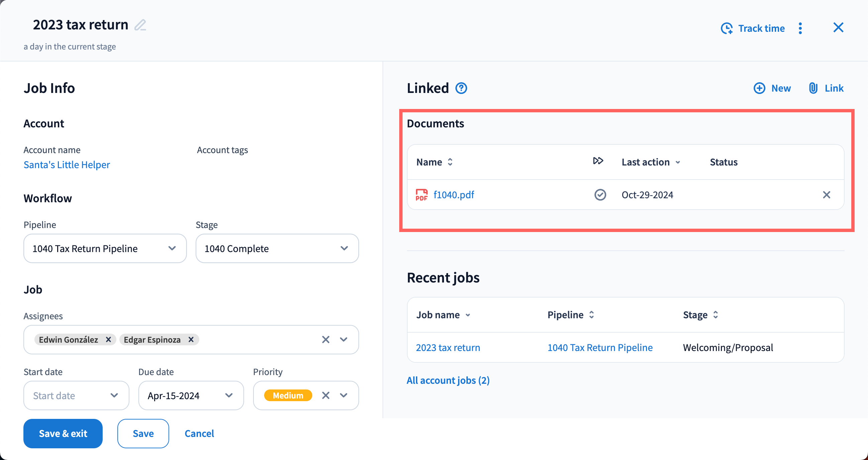Open the three-dot more options menu
This screenshot has height=460, width=868.
[x=800, y=28]
